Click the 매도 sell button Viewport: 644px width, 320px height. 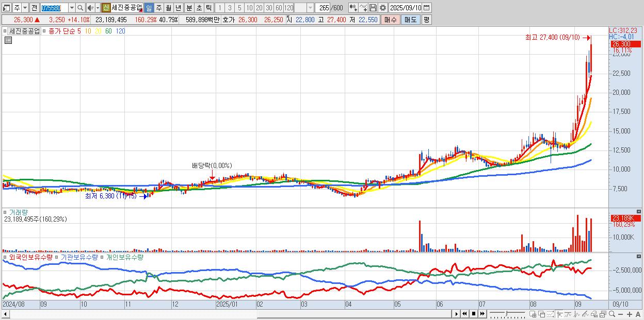410,20
